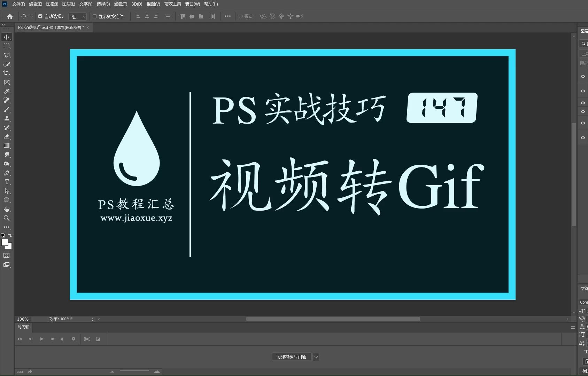
Task: Select the Crop tool
Action: click(x=6, y=73)
